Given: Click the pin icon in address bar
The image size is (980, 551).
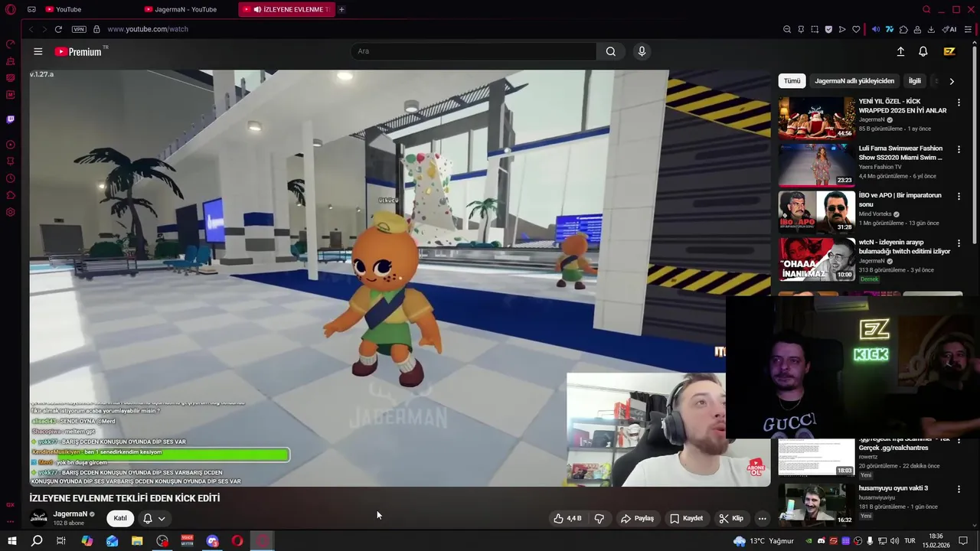Looking at the screenshot, I should pyautogui.click(x=801, y=29).
